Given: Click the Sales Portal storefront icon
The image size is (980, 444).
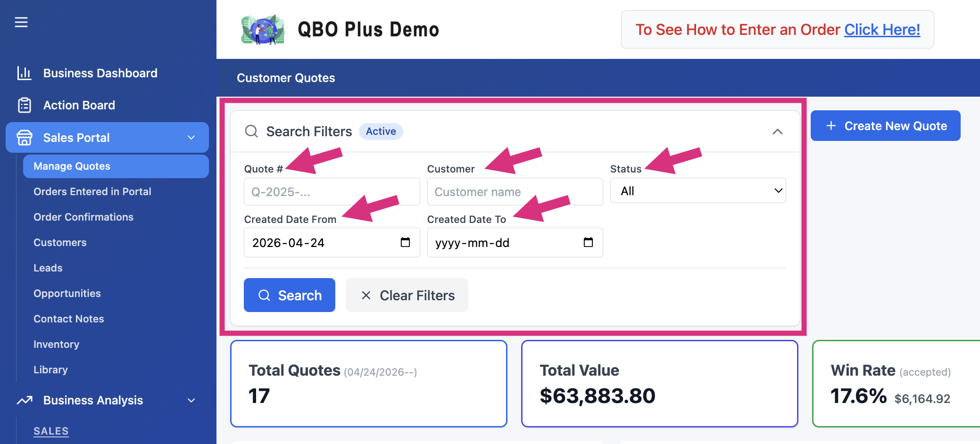Looking at the screenshot, I should [x=24, y=138].
